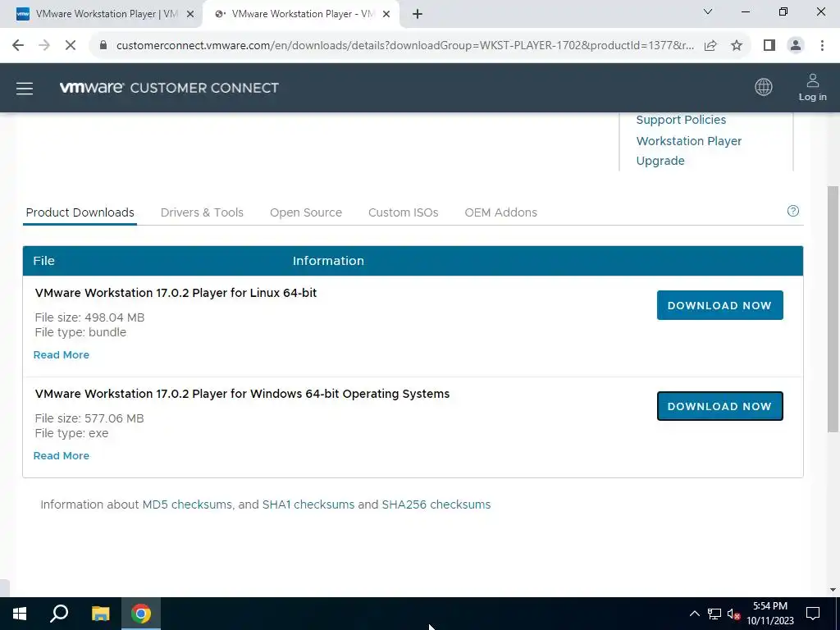Click the VMware Customer Connect logo
This screenshot has height=630, width=840.
pyautogui.click(x=169, y=88)
